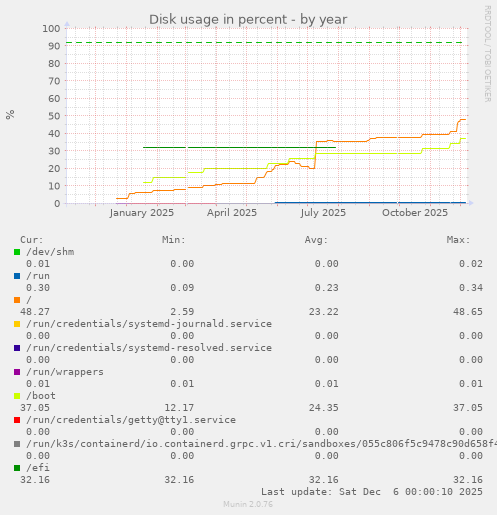Click the /run/credentials/getty@tty1.service label
Screen dimensions: 497x515
131,420
